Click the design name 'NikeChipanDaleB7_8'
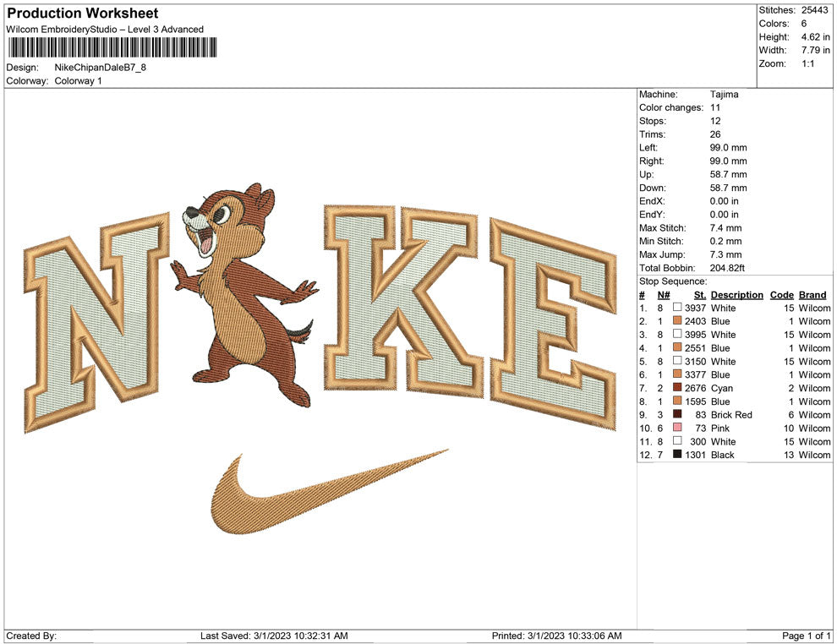 coord(101,68)
